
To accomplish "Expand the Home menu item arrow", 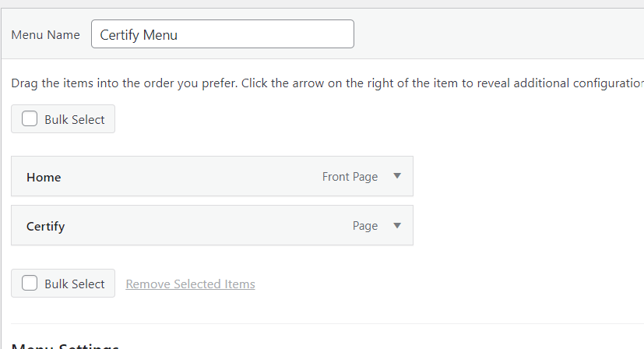I will tap(397, 176).
